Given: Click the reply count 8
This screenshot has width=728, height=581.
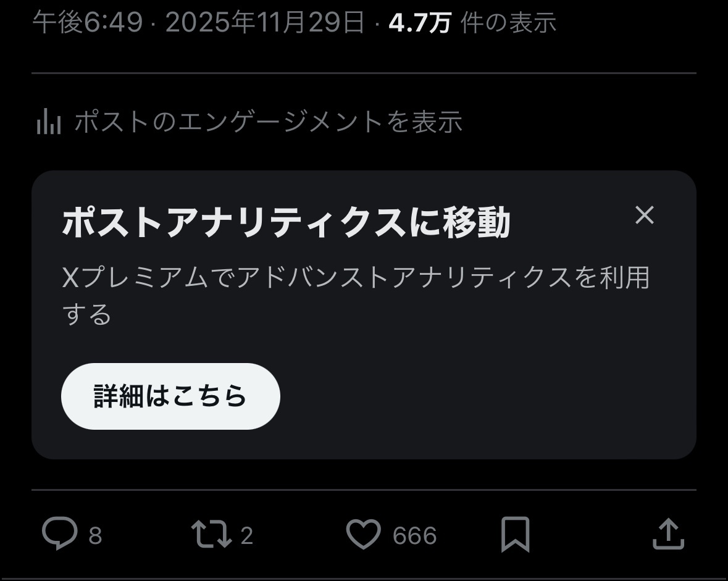Looking at the screenshot, I should coord(95,535).
